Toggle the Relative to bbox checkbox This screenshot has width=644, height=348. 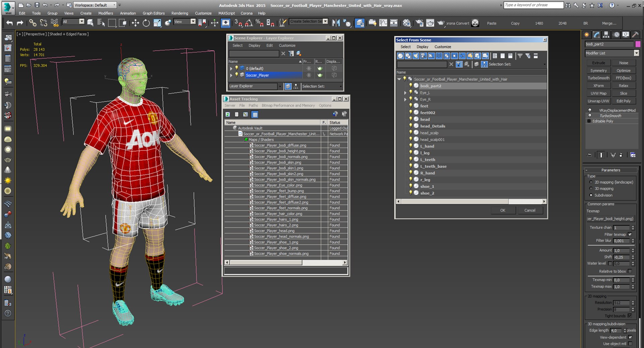630,271
